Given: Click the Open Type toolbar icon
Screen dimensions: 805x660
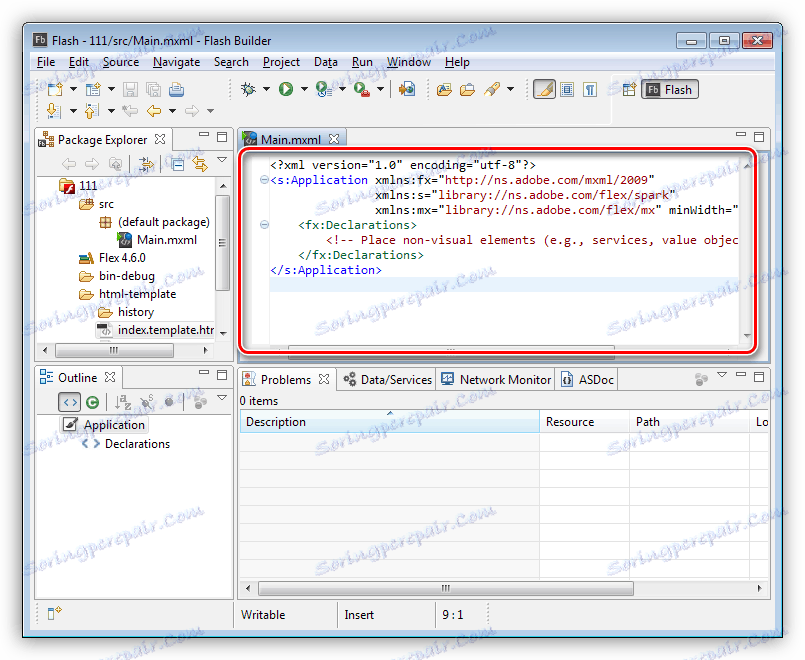Looking at the screenshot, I should (x=444, y=90).
